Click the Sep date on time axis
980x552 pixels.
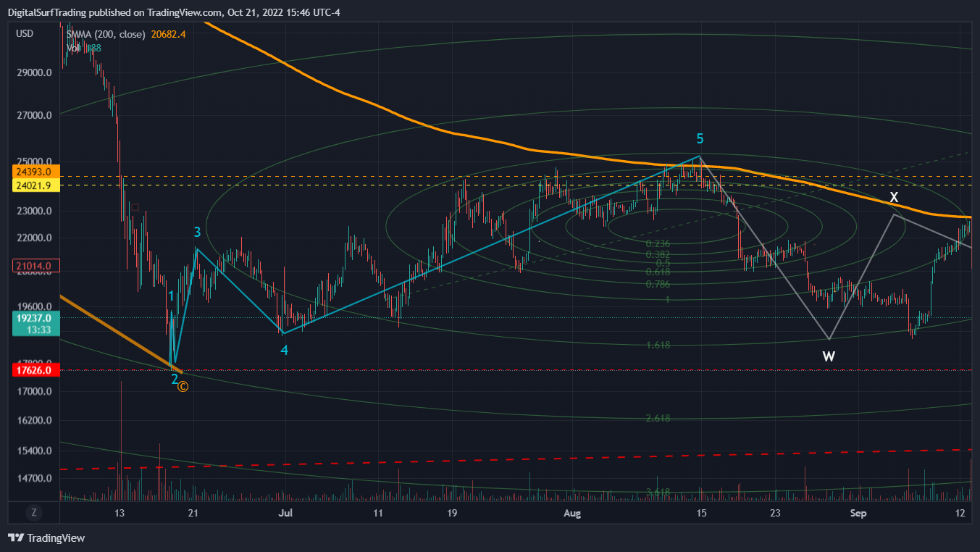pyautogui.click(x=858, y=513)
